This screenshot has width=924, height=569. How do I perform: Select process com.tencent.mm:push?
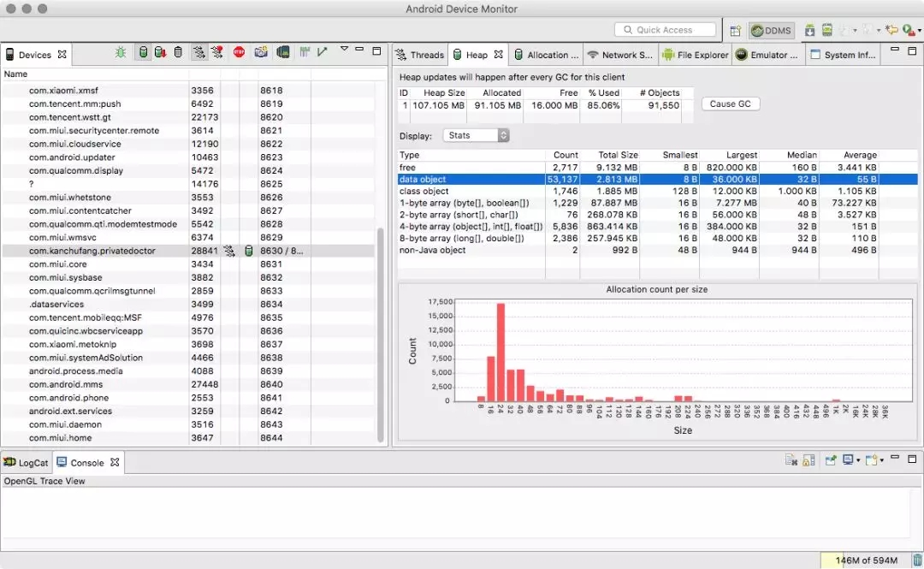click(x=188, y=104)
